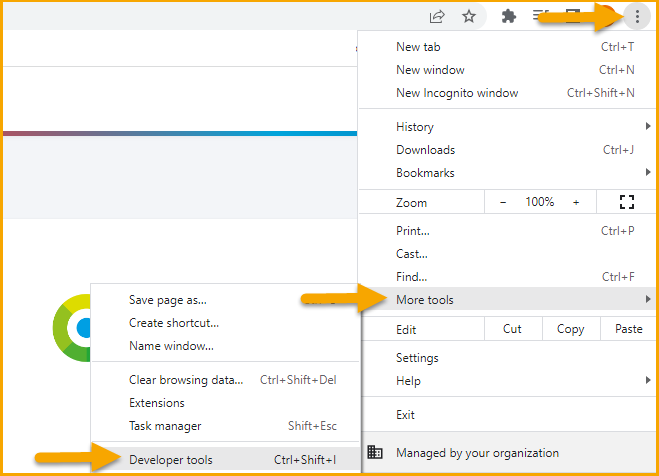Viewport: 659px width, 476px height.
Task: Click the share page icon
Action: [437, 17]
